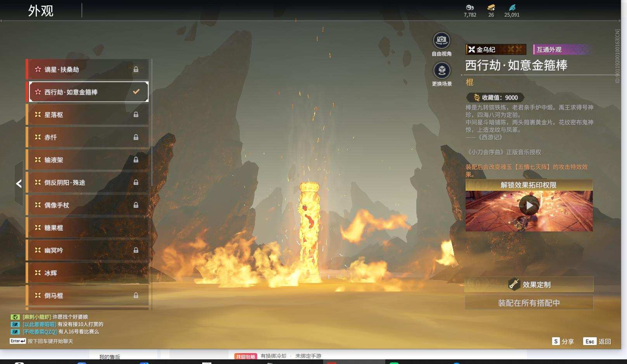This screenshot has width=627, height=364.
Task: Click the weapon type label 棍
Action: [469, 82]
